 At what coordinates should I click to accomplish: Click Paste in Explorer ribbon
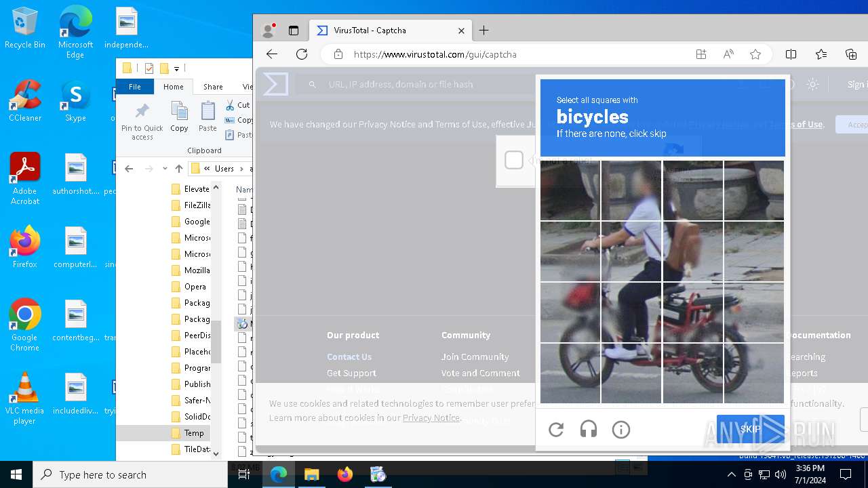[208, 117]
